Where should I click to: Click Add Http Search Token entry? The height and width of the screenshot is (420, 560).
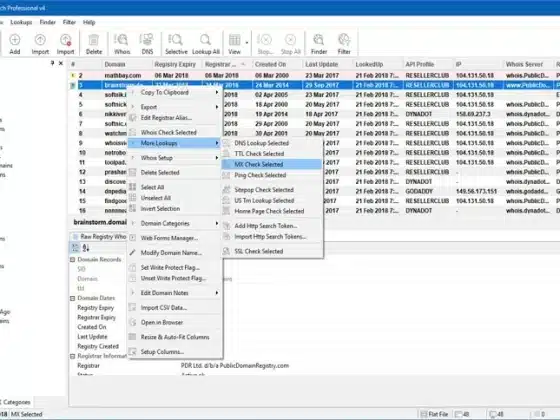[x=272, y=226]
